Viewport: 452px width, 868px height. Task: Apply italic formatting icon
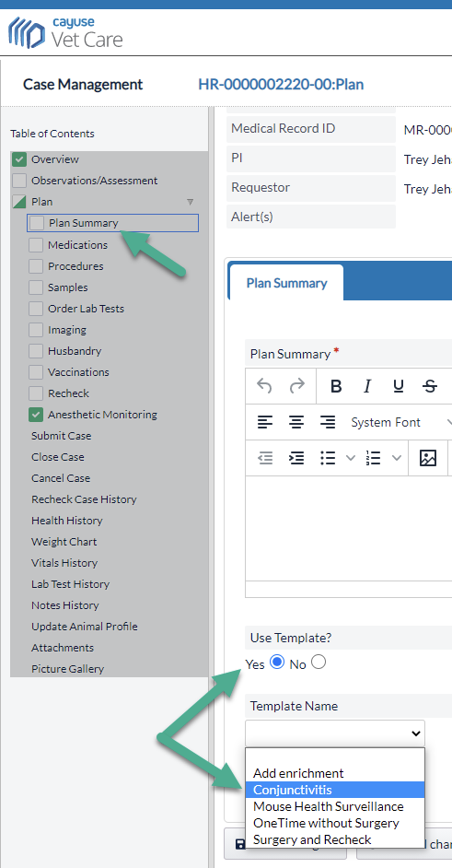point(366,386)
